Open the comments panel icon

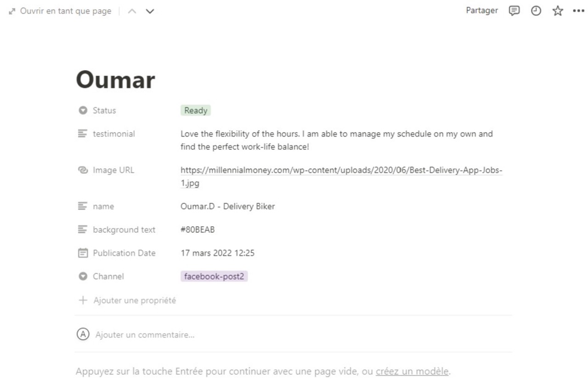point(514,11)
